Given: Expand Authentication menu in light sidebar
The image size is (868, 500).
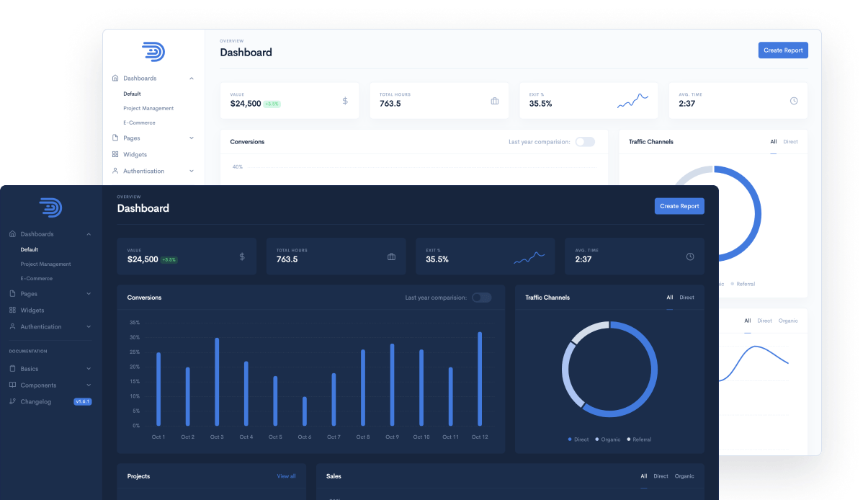Looking at the screenshot, I should [x=192, y=171].
